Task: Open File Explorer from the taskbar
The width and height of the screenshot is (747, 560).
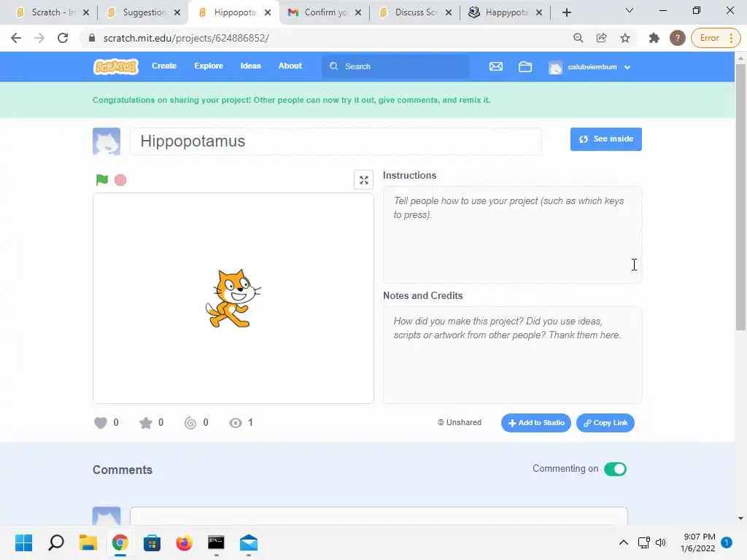Action: point(88,542)
